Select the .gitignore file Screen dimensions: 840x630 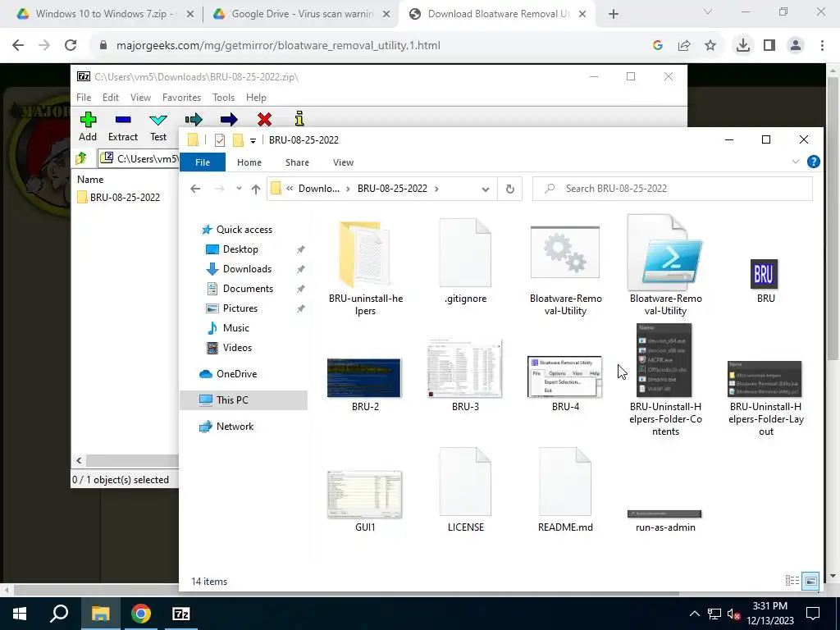(x=465, y=262)
